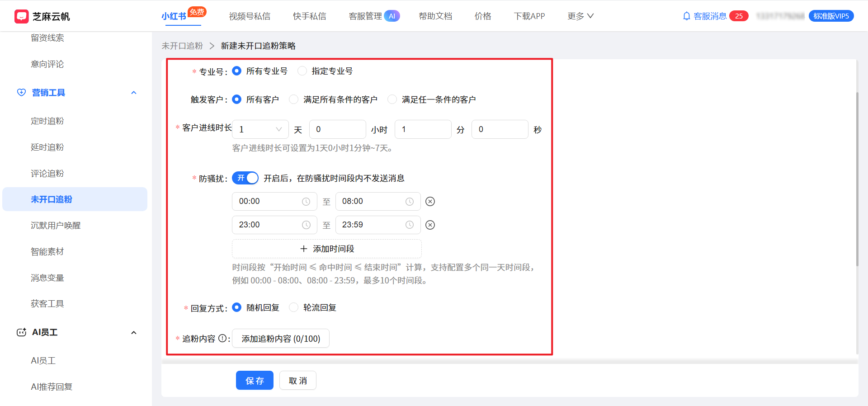Open clock picker for 23:00 start time
The height and width of the screenshot is (406, 868).
[x=306, y=225]
